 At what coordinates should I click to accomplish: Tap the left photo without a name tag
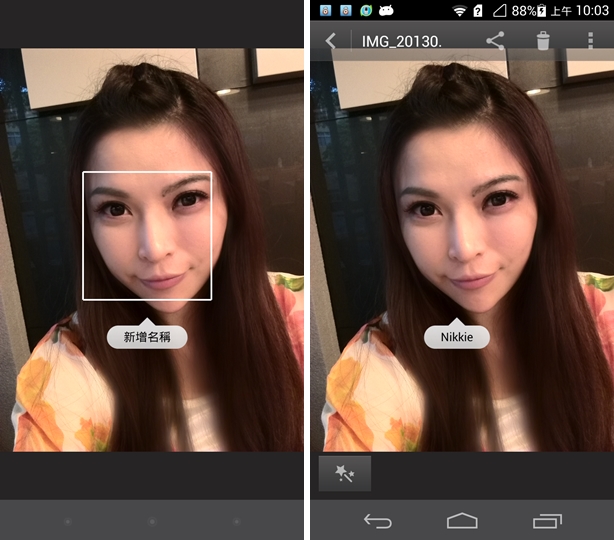point(152,250)
